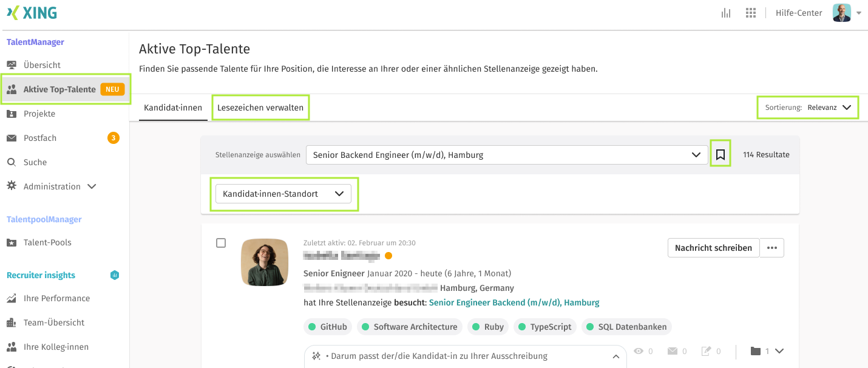Click the bookmark icon next to job dropdown
The image size is (868, 368).
tap(721, 155)
